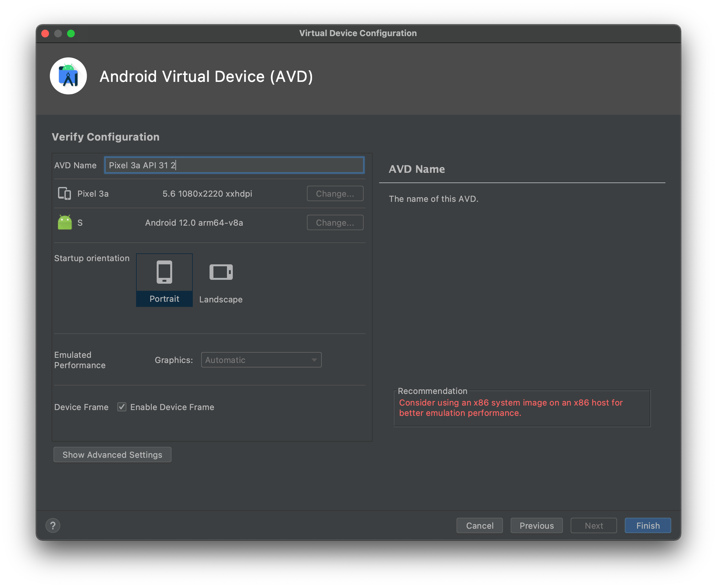Click the Pixel 3a device icon
This screenshot has width=717, height=588.
coord(64,193)
